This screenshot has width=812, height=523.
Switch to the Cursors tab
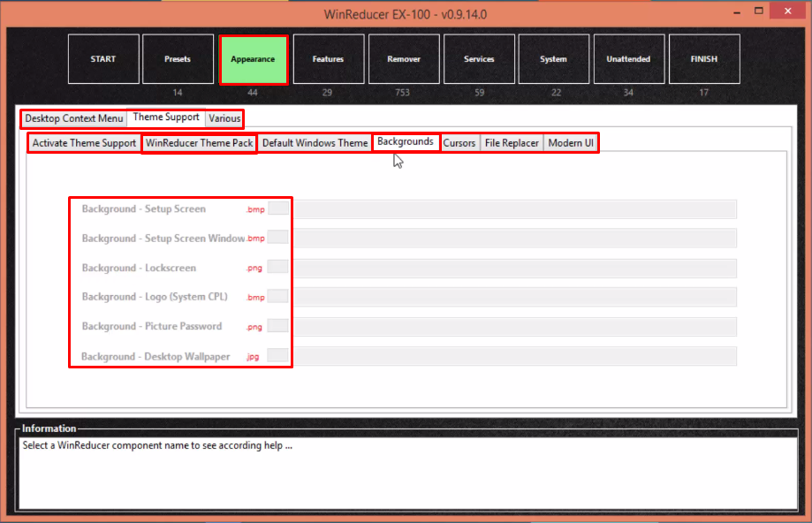(x=459, y=143)
